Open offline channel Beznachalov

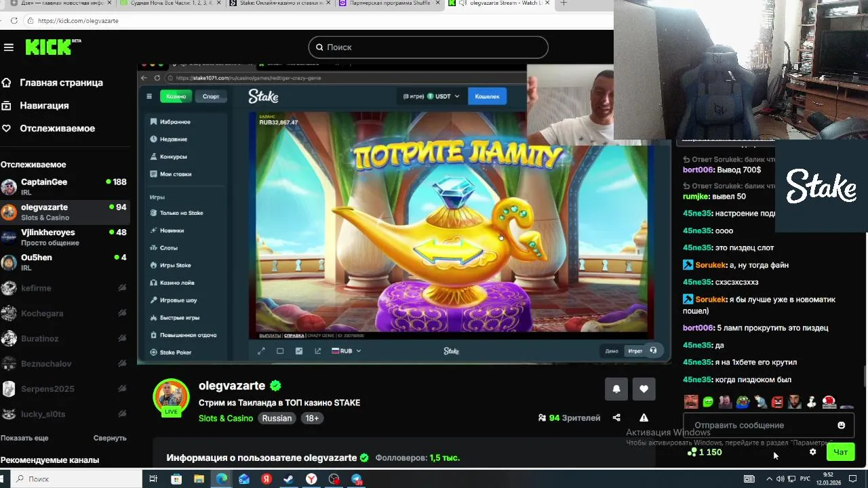point(65,363)
